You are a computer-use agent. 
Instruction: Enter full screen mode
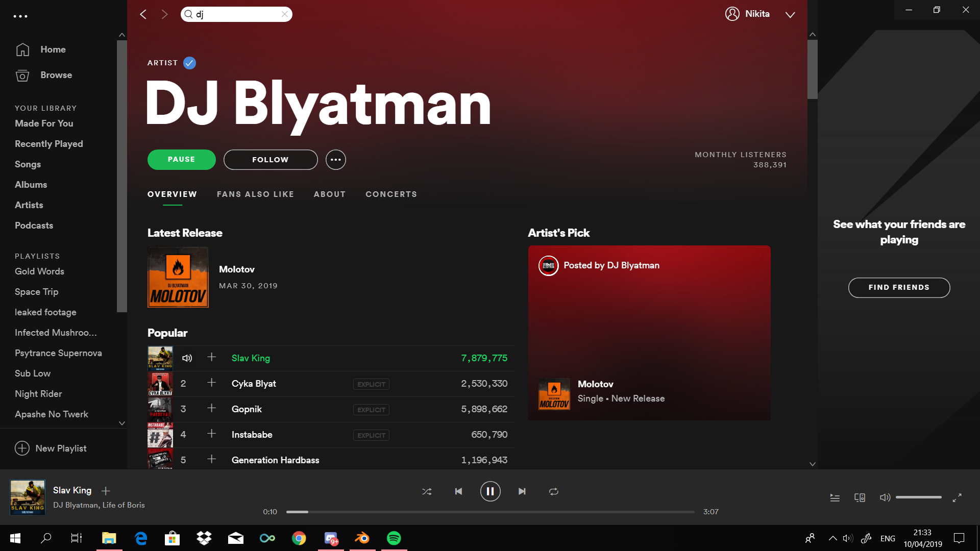pos(957,497)
